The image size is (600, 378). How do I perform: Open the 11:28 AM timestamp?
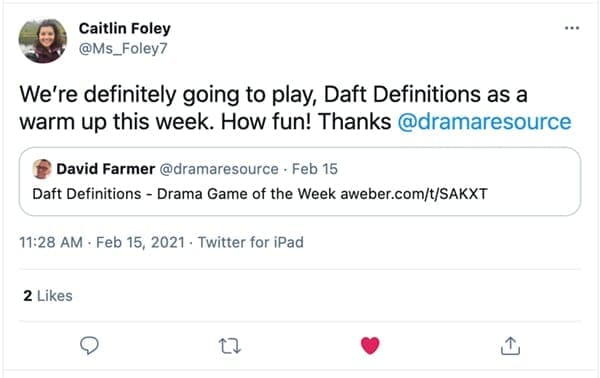(x=51, y=242)
